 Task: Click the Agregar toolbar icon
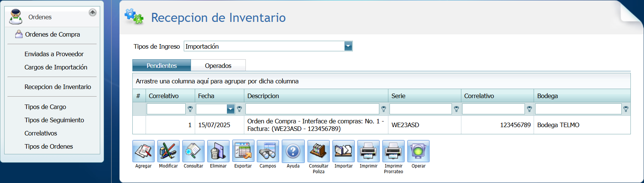coord(143,151)
